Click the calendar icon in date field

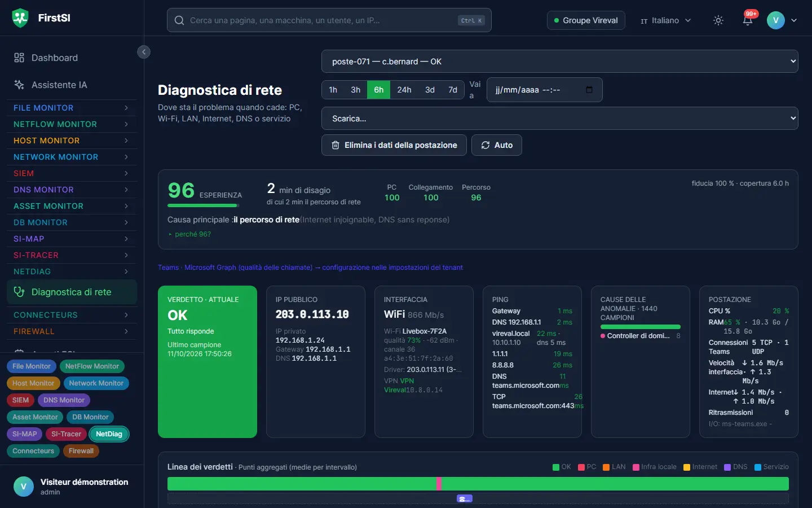point(589,90)
